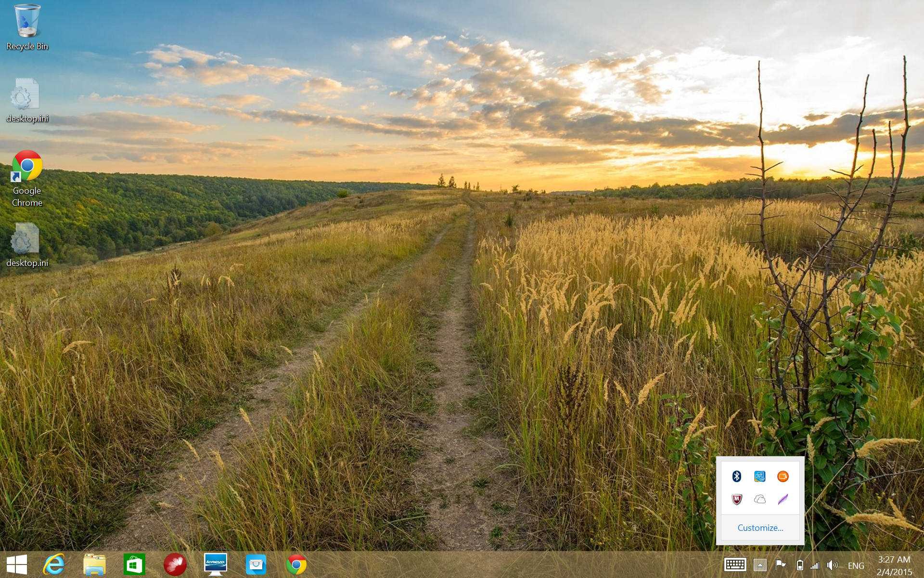Screen dimensions: 924x578
Task: Open the green Windows Store taskbar icon
Action: 134,565
